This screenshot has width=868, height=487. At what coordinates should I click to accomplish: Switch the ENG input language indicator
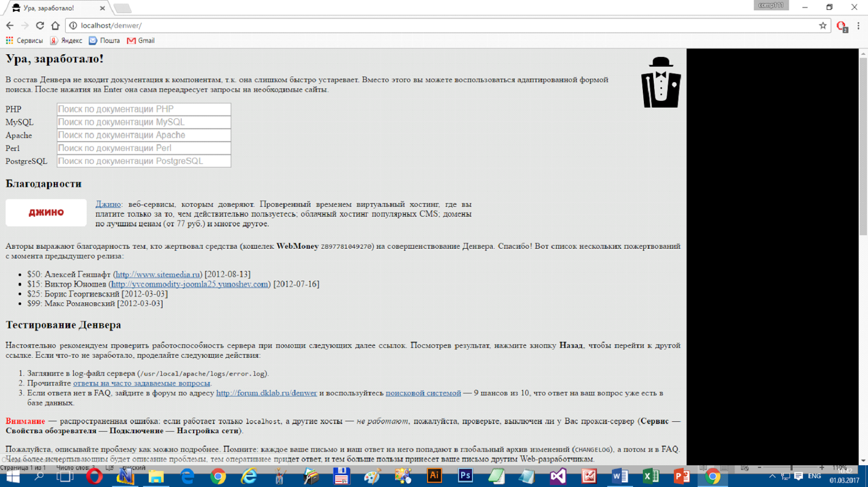tap(814, 476)
